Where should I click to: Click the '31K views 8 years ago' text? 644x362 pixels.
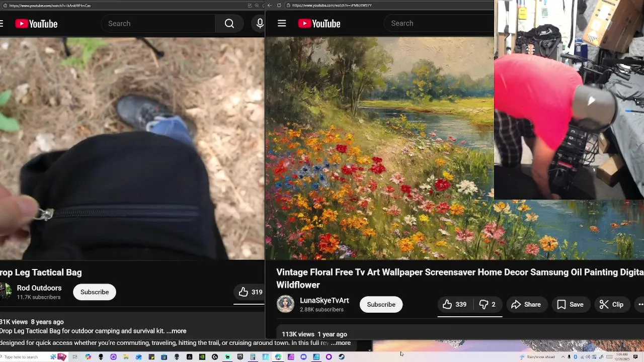click(x=32, y=322)
